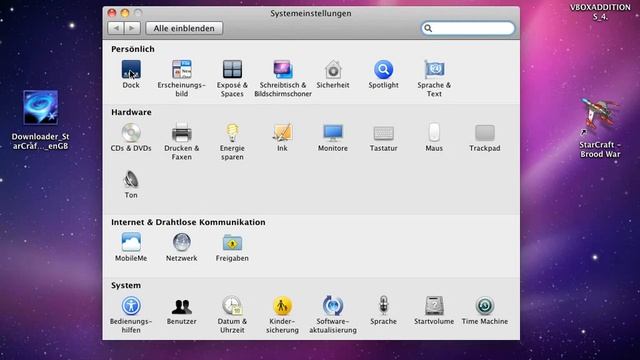Viewport: 640px width, 360px height.
Task: Go forward with the right arrow button
Action: point(132,28)
